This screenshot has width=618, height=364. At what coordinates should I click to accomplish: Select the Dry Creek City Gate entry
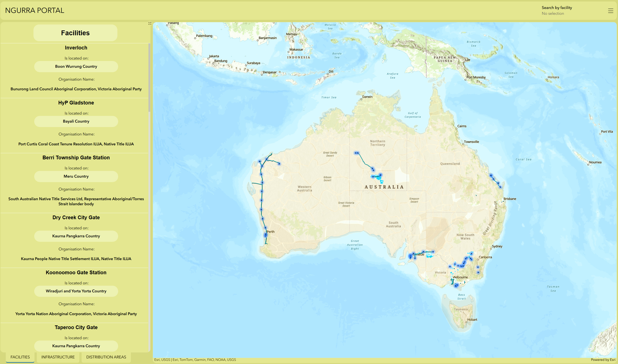click(x=76, y=218)
